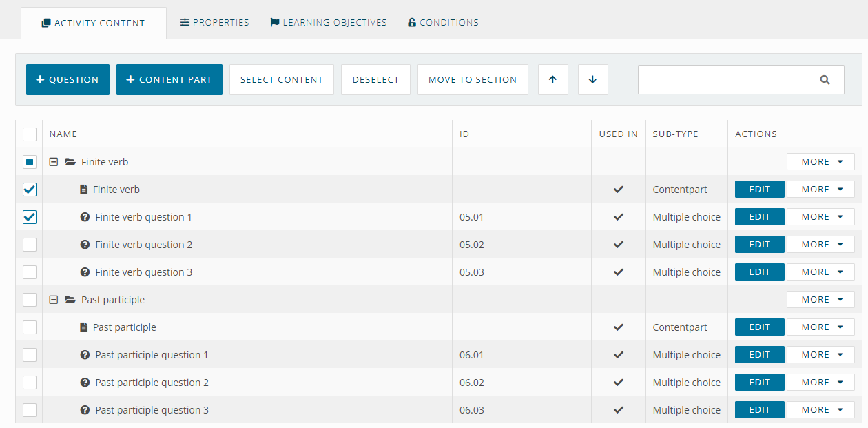Click the Past participle folder icon

pos(70,300)
